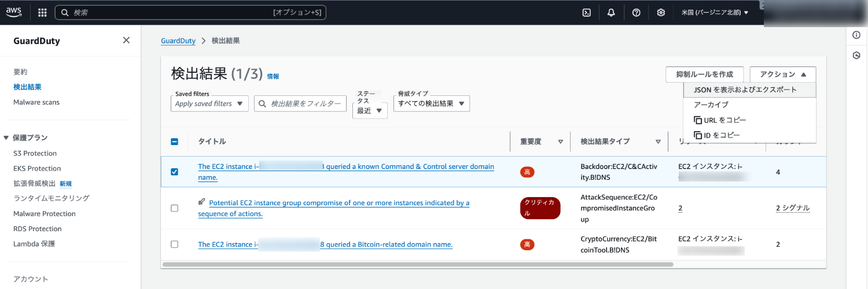Tick the Bitcoin-related finding checkbox
Viewport: 868px width, 289px height.
[x=175, y=244]
